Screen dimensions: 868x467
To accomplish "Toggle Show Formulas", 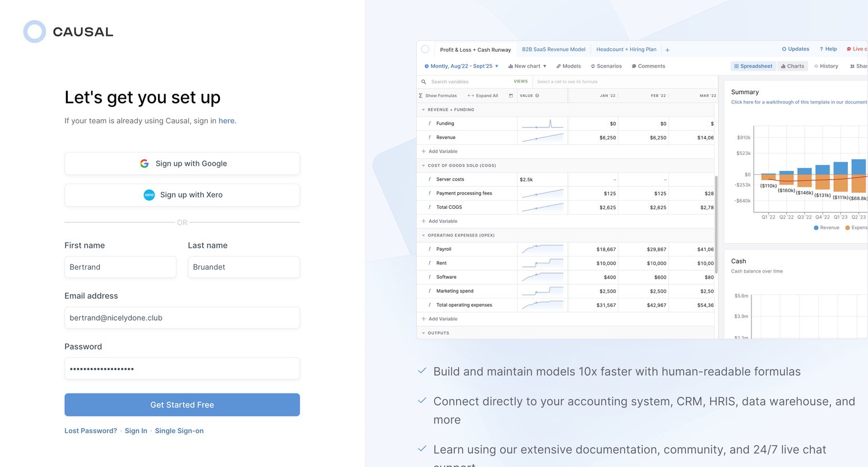I will (438, 96).
